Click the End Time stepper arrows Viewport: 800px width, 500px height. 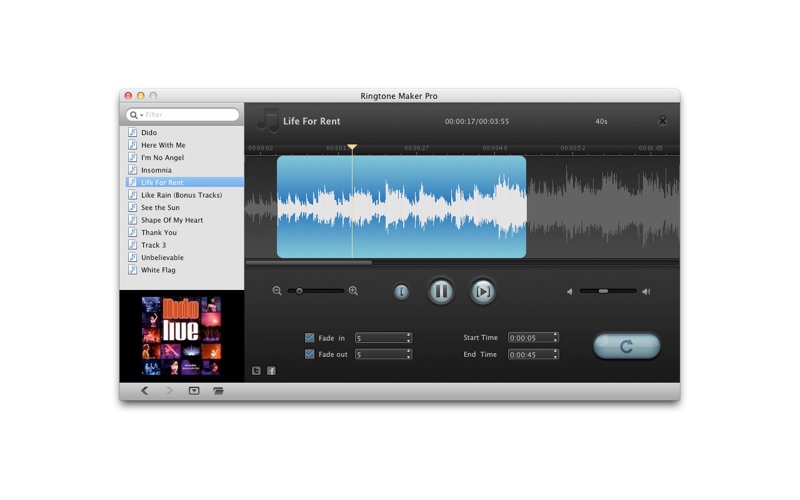(555, 354)
